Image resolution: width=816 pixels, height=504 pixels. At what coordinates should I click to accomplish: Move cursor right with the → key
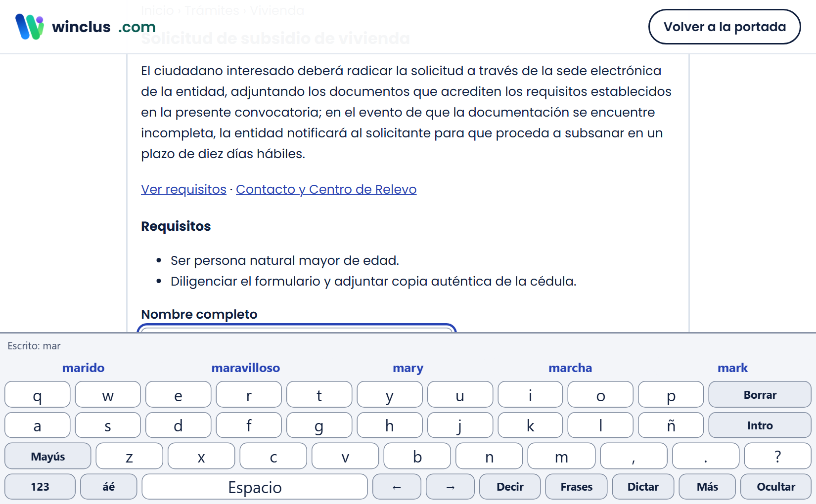(x=450, y=487)
